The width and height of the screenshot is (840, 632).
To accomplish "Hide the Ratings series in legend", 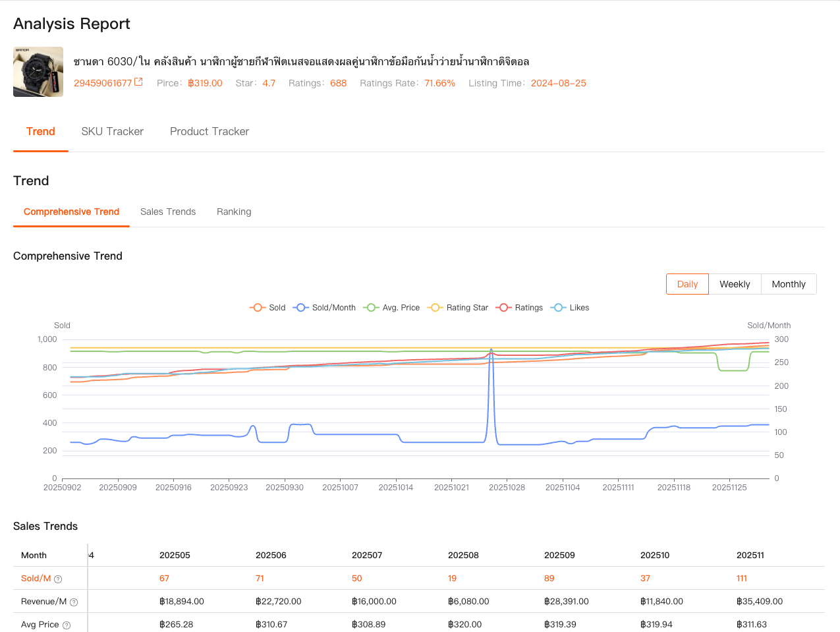I will click(520, 308).
